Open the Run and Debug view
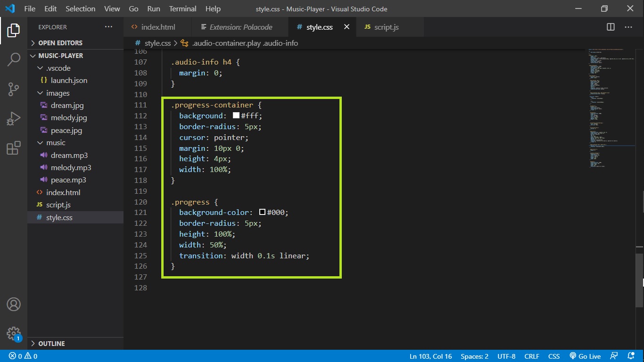The height and width of the screenshot is (362, 644). tap(14, 118)
